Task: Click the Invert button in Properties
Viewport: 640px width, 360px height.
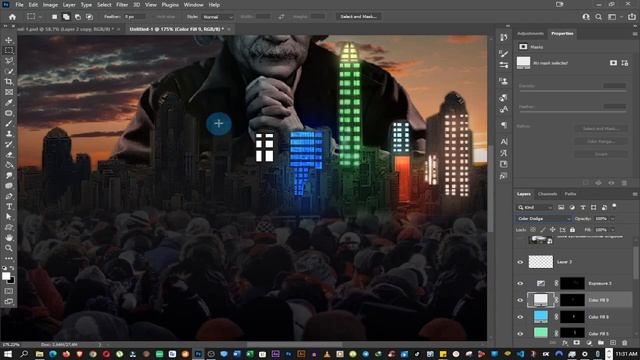Action: tap(601, 154)
